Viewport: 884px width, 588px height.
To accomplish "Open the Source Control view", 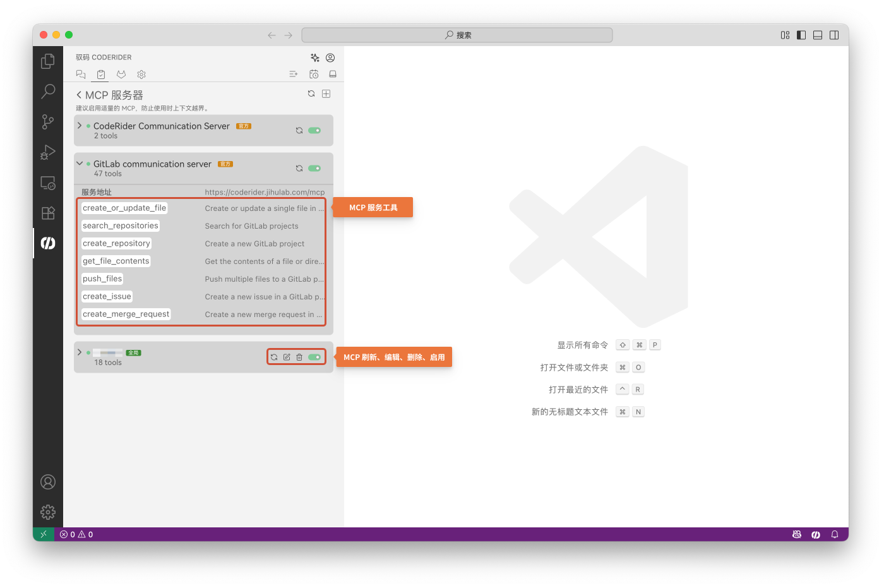I will coord(48,122).
